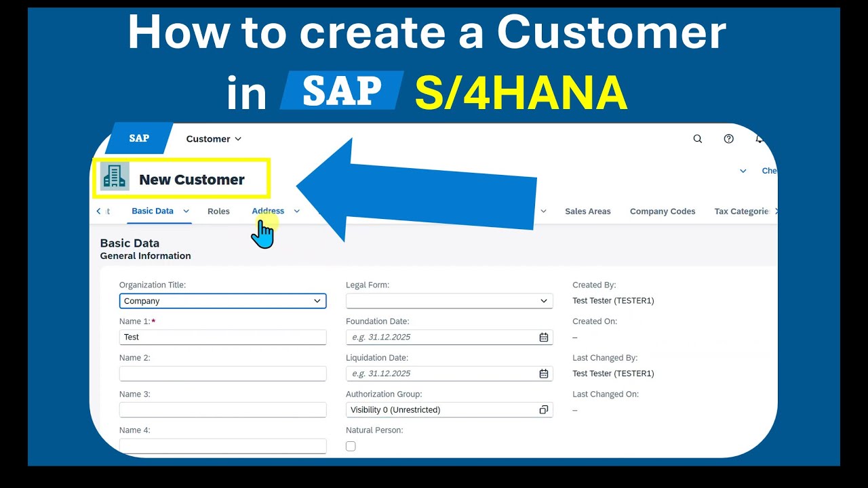Click the Name 4 input field
This screenshot has height=488, width=868.
[222, 446]
